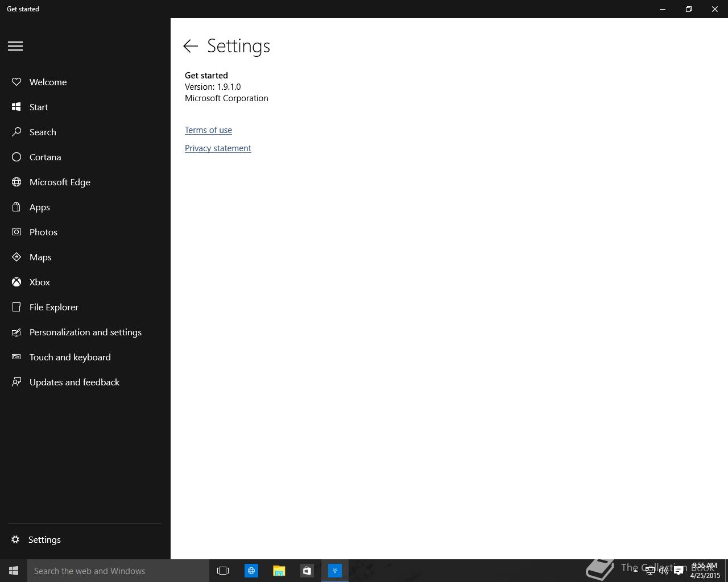The image size is (728, 582).
Task: Open the notification center icon
Action: pyautogui.click(x=679, y=571)
